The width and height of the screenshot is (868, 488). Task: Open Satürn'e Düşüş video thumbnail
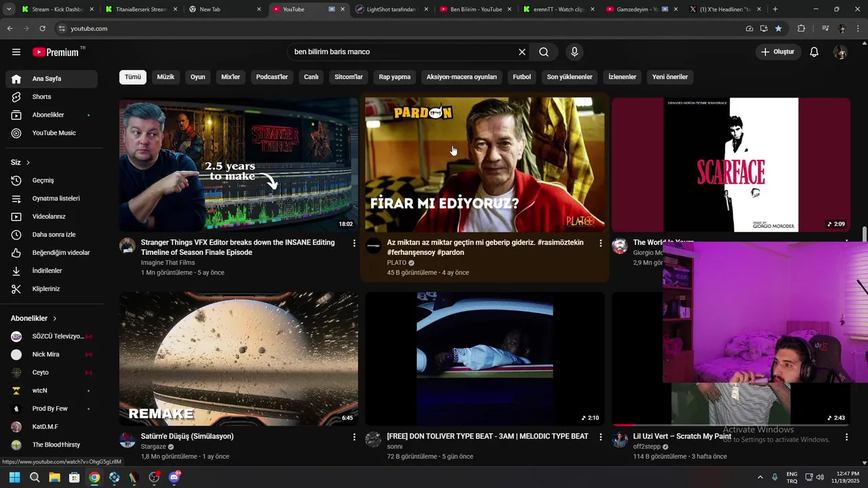(x=239, y=359)
